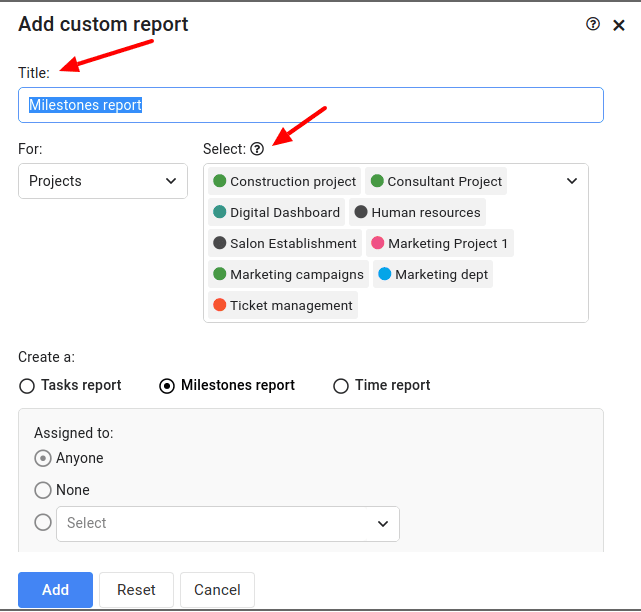The height and width of the screenshot is (612, 641).
Task: Click the Human resources tag
Action: coord(417,212)
